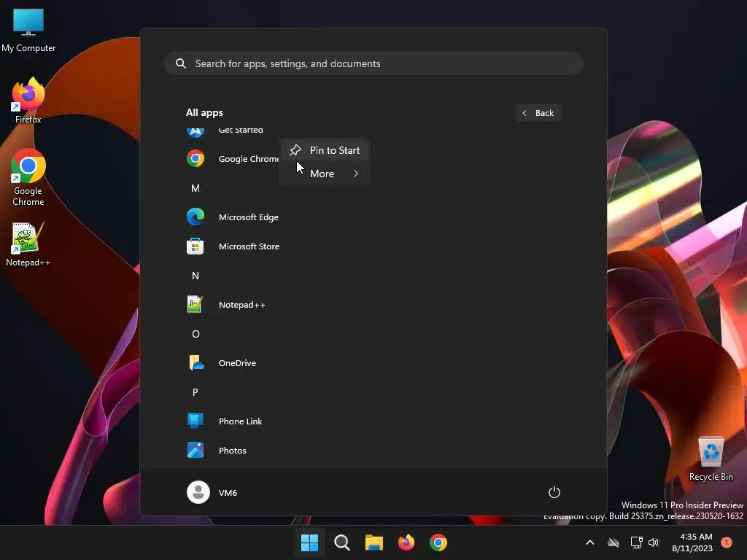747x560 pixels.
Task: Click the Get Started app icon
Action: pos(196,132)
